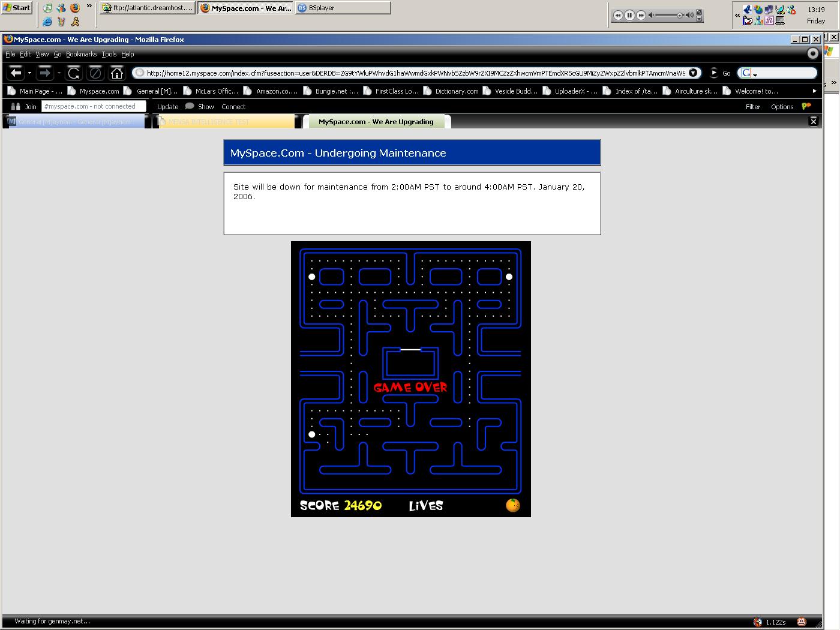Screen dimensions: 840x630
Task: Show more bookmarks via toolbar overflow arrow
Action: (814, 91)
